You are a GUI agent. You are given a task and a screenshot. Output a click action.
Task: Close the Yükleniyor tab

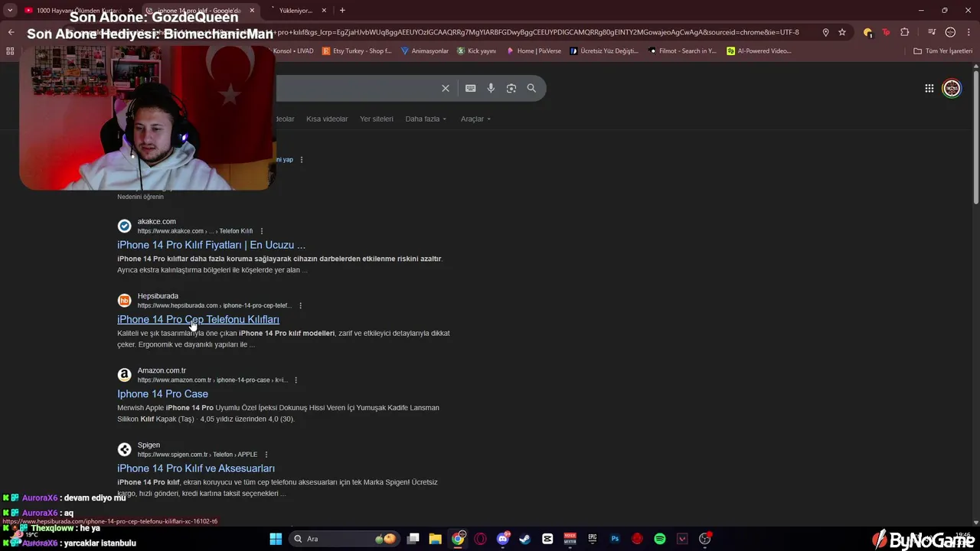pyautogui.click(x=324, y=11)
